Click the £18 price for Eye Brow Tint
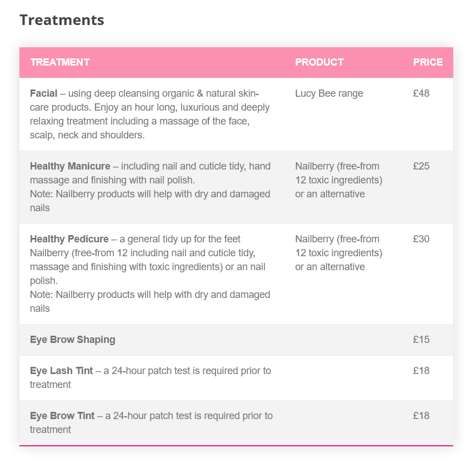476x463 pixels. coord(421,416)
